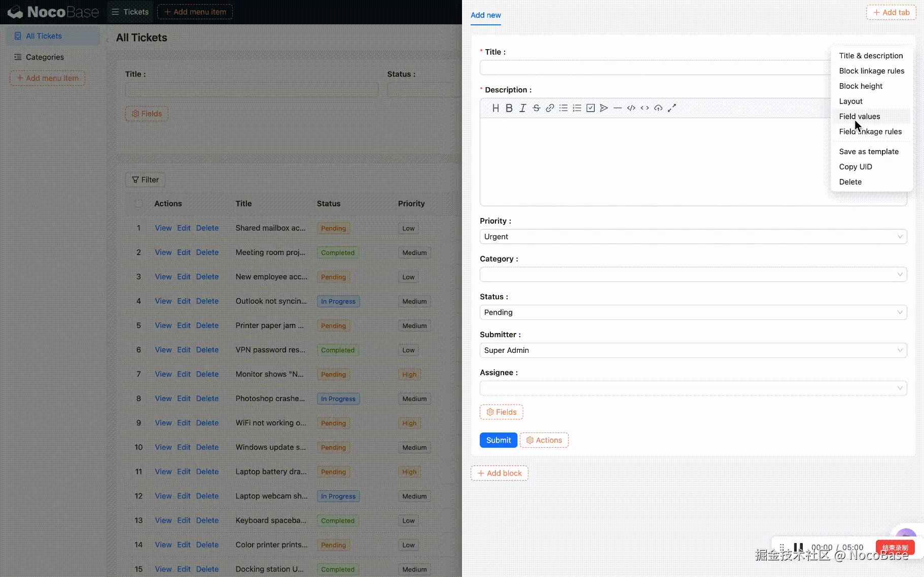Insert an unordered bullet list
The height and width of the screenshot is (577, 924).
coord(563,108)
